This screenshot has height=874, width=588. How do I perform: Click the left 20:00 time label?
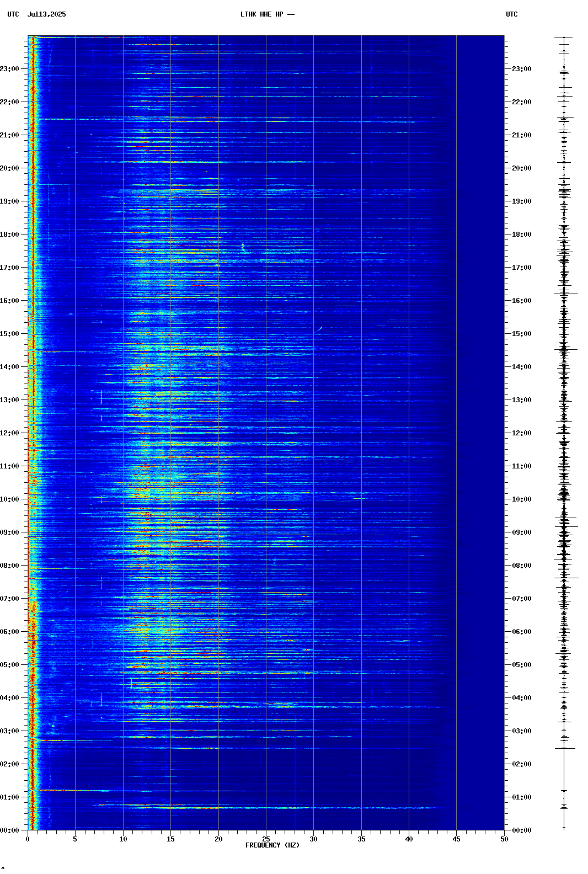coord(9,168)
